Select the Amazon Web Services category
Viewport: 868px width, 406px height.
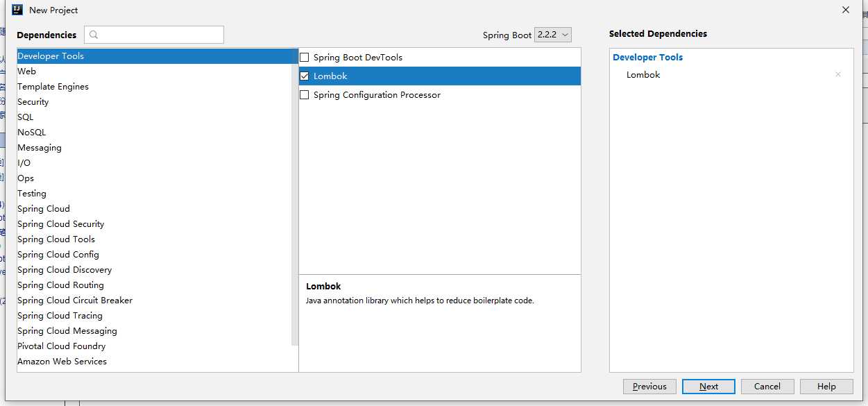click(155, 362)
